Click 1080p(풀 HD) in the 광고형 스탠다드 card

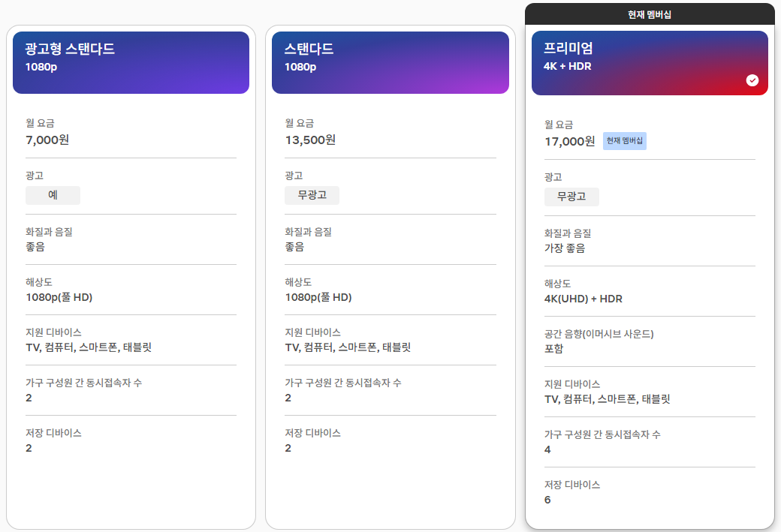(x=59, y=297)
